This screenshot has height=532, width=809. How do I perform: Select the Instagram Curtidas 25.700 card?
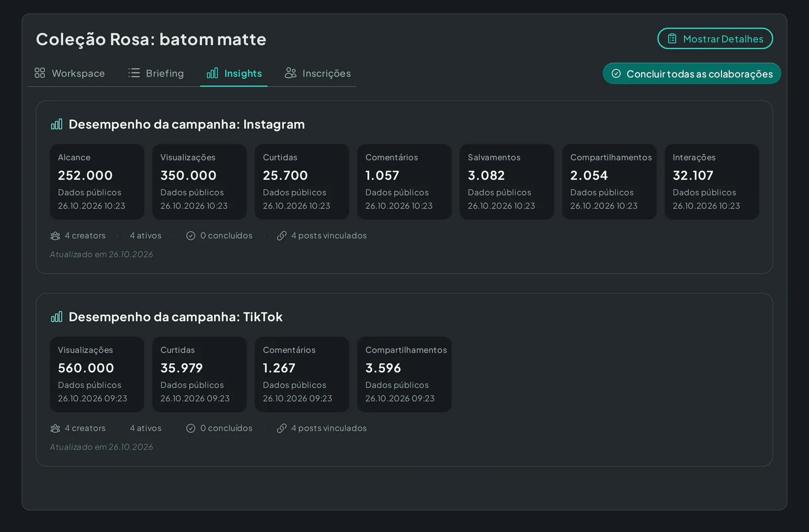click(302, 182)
